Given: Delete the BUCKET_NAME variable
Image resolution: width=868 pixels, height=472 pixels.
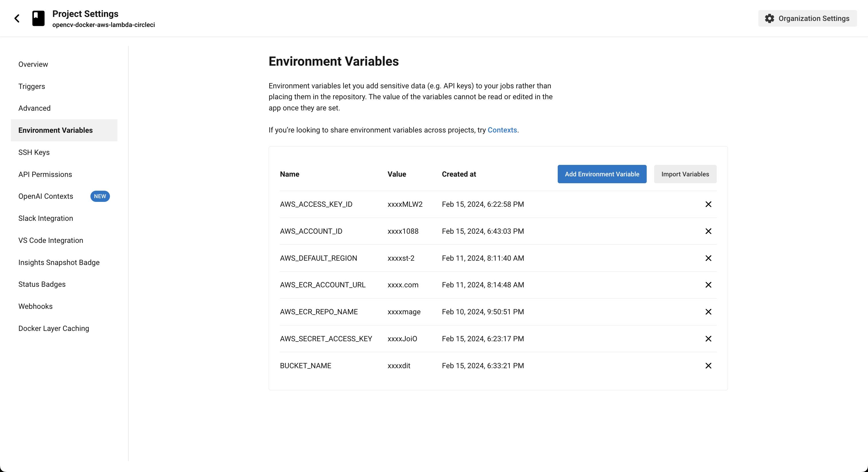Looking at the screenshot, I should point(708,366).
